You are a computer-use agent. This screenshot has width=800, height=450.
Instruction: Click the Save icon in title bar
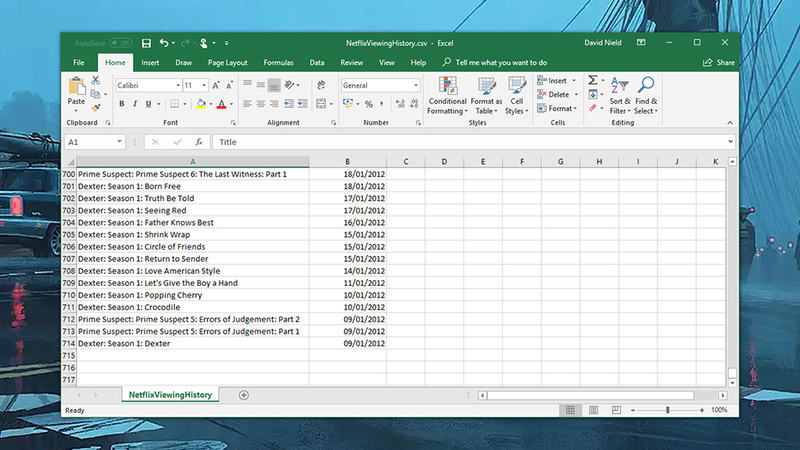click(146, 43)
